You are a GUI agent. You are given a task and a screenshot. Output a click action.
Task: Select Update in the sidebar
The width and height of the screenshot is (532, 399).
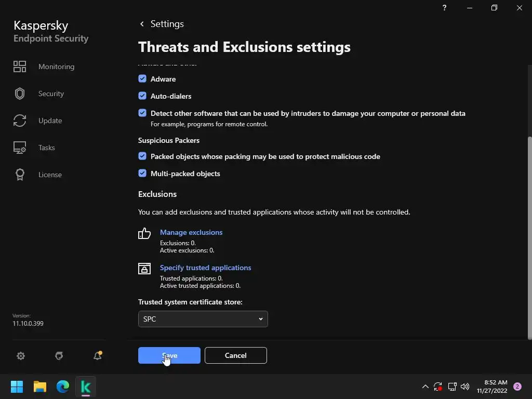tap(50, 121)
